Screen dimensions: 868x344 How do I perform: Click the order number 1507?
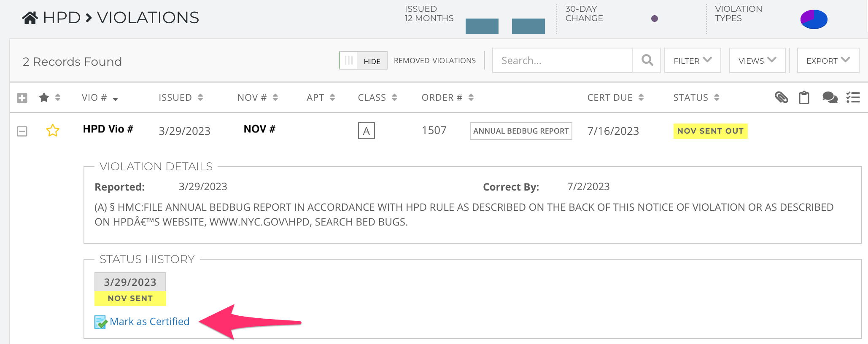pos(434,130)
